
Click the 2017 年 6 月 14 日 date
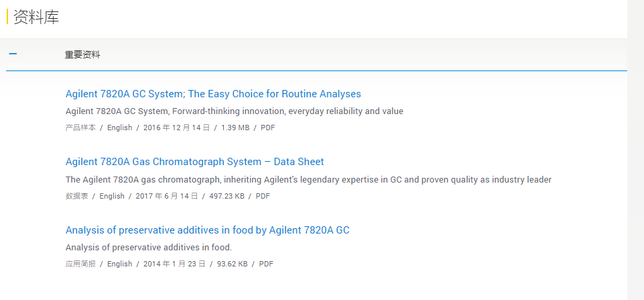coord(167,196)
